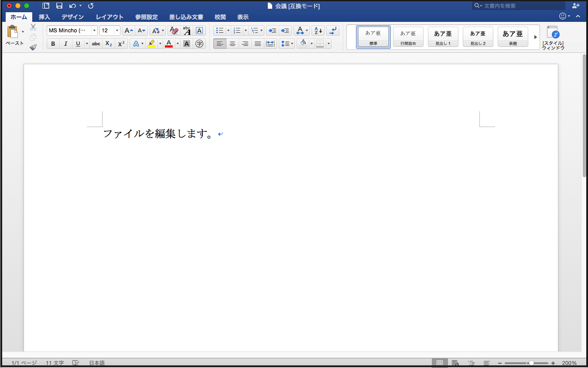The height and width of the screenshot is (368, 588).
Task: Click the 日本語 language indicator
Action: pyautogui.click(x=97, y=363)
